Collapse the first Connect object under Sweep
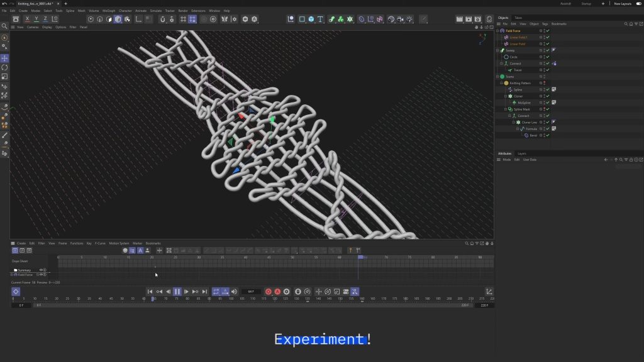Viewport: 644px width, 362px height. [501, 63]
